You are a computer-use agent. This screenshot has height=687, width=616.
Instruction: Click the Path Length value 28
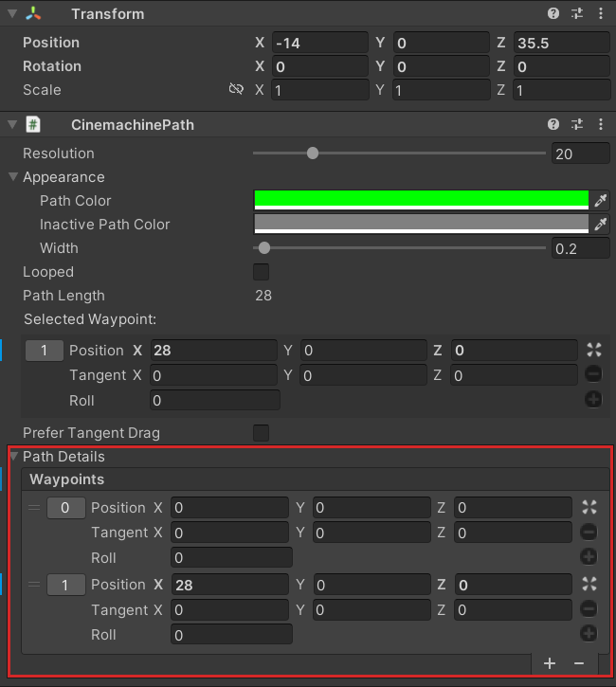click(x=263, y=296)
